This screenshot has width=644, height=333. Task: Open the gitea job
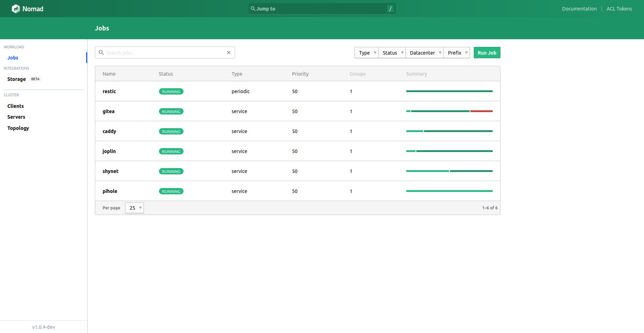pos(109,111)
